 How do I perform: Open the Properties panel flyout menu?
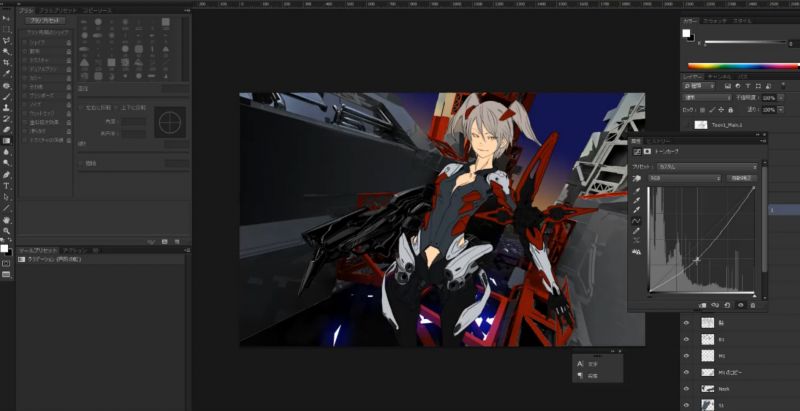point(763,141)
